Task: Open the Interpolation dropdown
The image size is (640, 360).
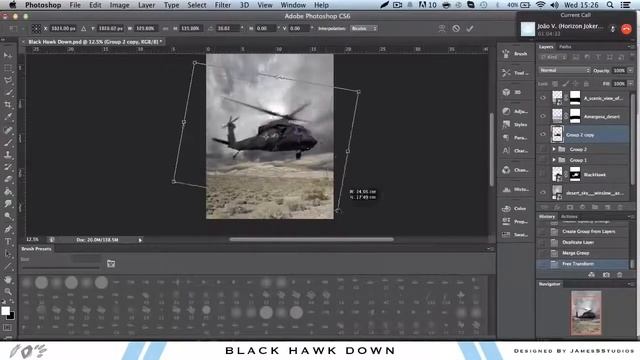Action: (x=363, y=28)
